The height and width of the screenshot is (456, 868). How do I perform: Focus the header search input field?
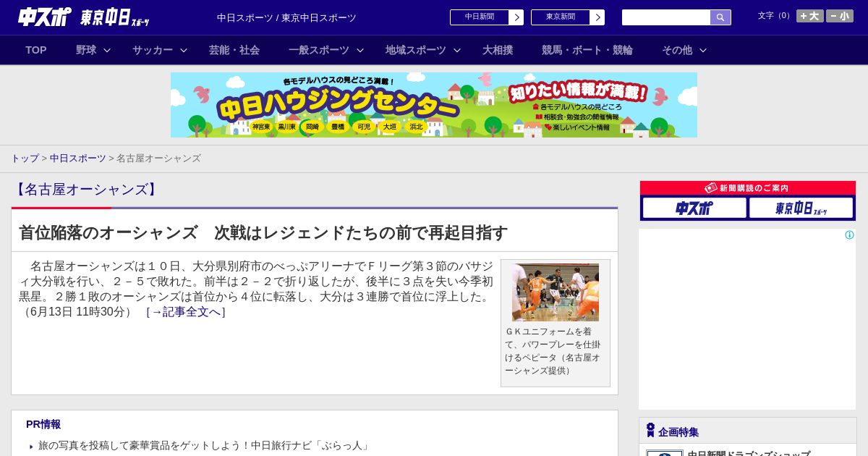click(x=666, y=17)
